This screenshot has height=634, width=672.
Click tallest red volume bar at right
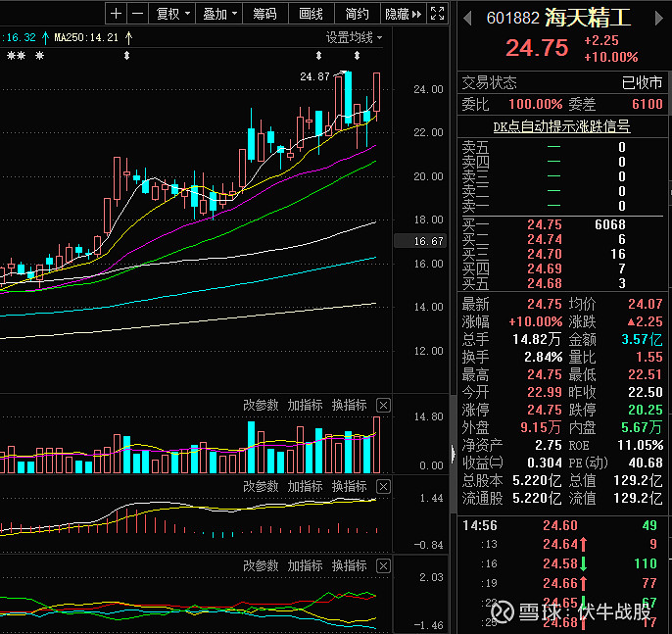click(377, 445)
